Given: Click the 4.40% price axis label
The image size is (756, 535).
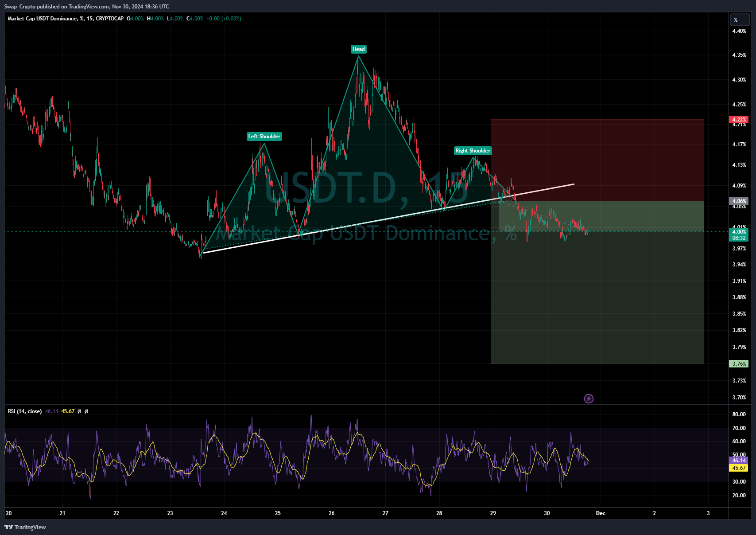Looking at the screenshot, I should 739,31.
